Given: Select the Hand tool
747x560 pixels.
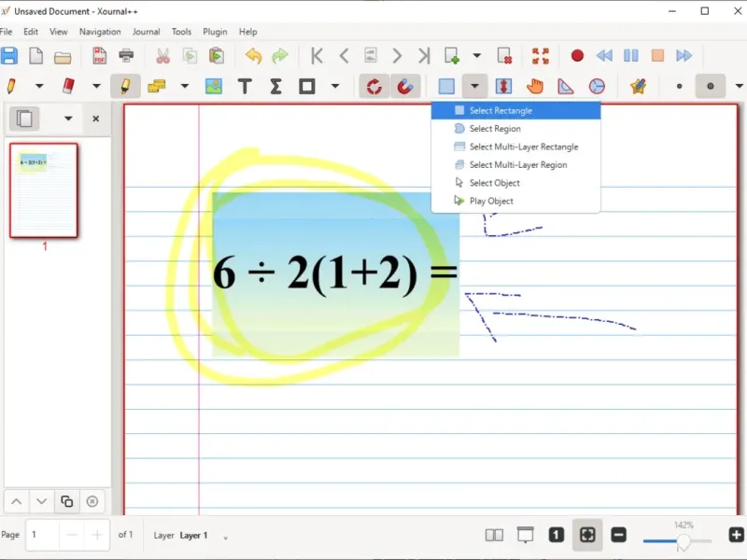Looking at the screenshot, I should (x=534, y=86).
